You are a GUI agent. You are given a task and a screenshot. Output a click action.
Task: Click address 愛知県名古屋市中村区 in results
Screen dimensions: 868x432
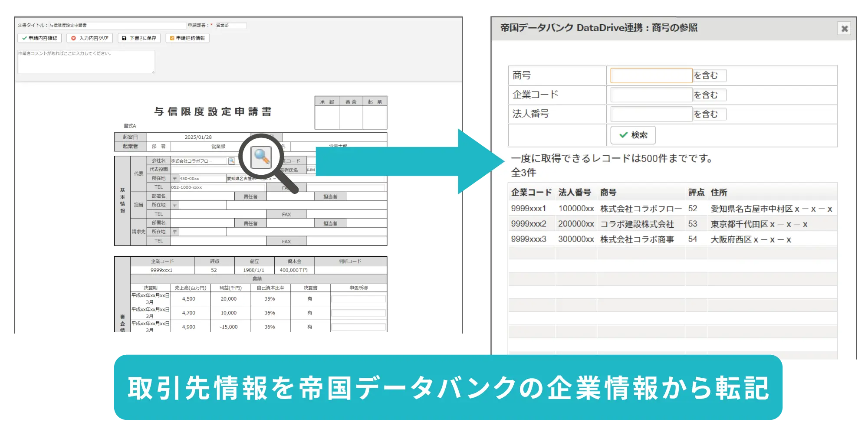click(x=771, y=209)
